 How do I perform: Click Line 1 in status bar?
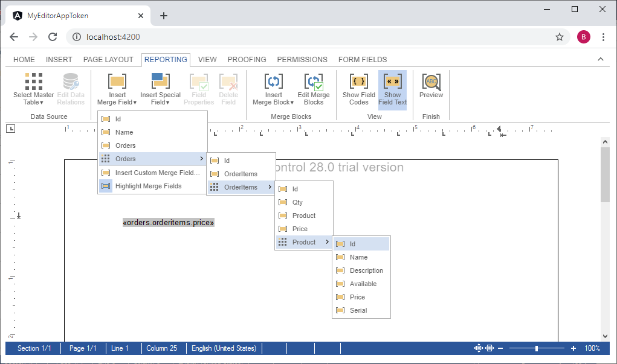[120, 348]
